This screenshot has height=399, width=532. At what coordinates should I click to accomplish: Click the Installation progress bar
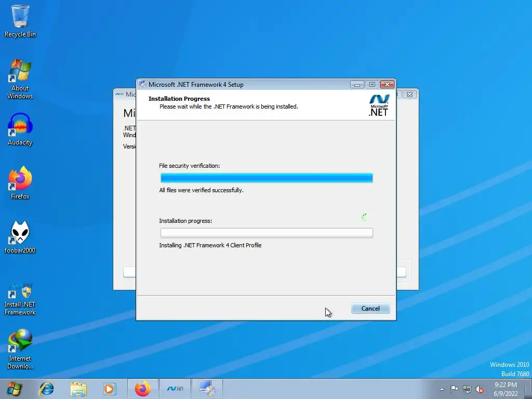pos(267,233)
